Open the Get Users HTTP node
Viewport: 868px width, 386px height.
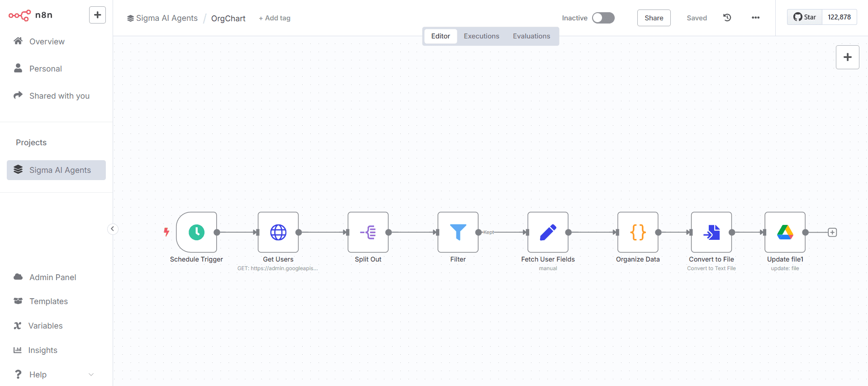tap(278, 232)
